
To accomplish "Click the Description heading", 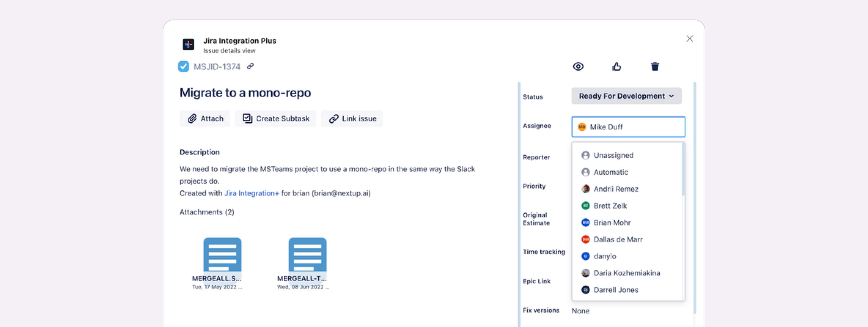I will [x=199, y=152].
